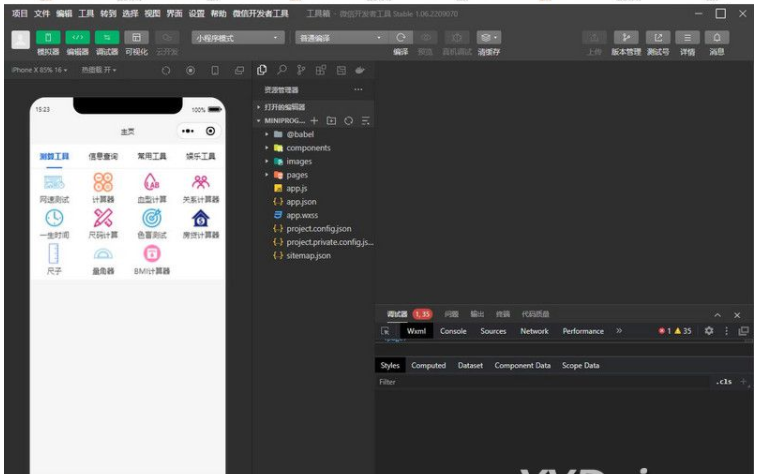Click the 清缓存 clear cache toolbar icon
757x474 pixels.
(x=488, y=38)
